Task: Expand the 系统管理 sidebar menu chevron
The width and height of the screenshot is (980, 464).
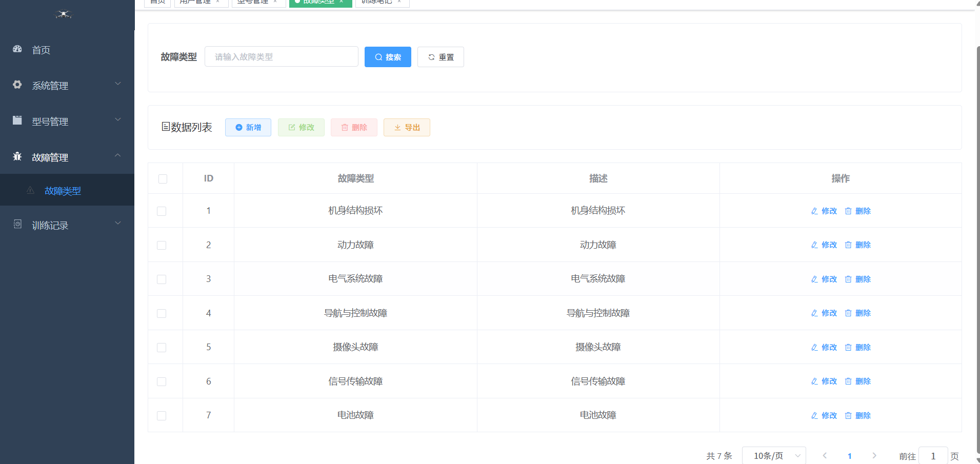Action: click(118, 84)
